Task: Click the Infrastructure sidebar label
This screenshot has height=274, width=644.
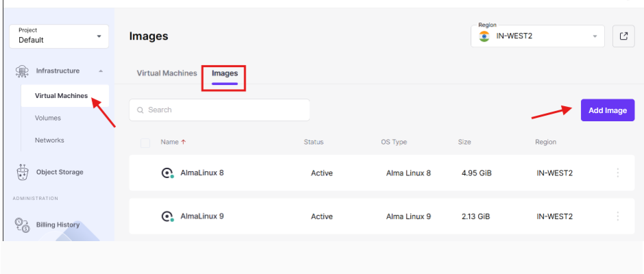Action: tap(58, 71)
